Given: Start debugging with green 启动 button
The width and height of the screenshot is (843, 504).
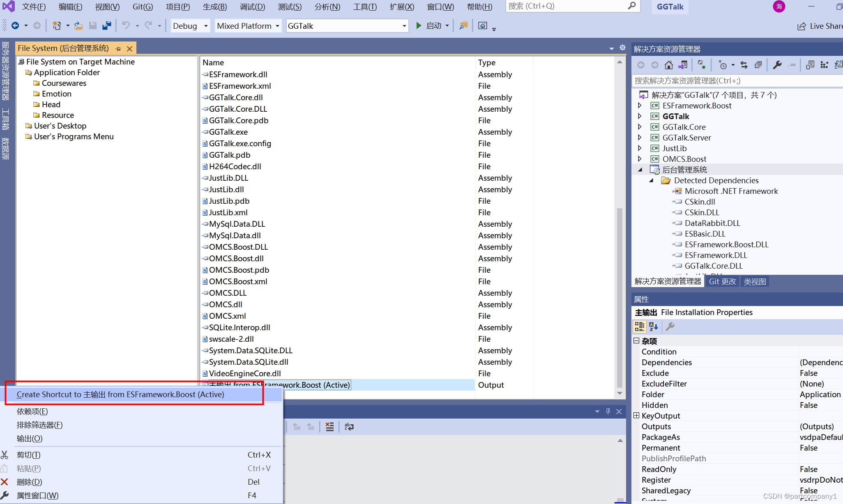Looking at the screenshot, I should tap(428, 26).
